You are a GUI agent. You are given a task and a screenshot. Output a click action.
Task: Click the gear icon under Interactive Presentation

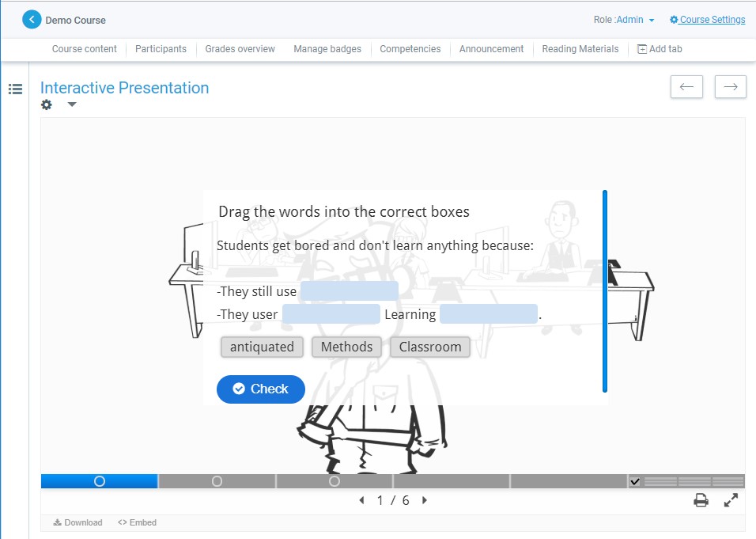click(x=47, y=104)
